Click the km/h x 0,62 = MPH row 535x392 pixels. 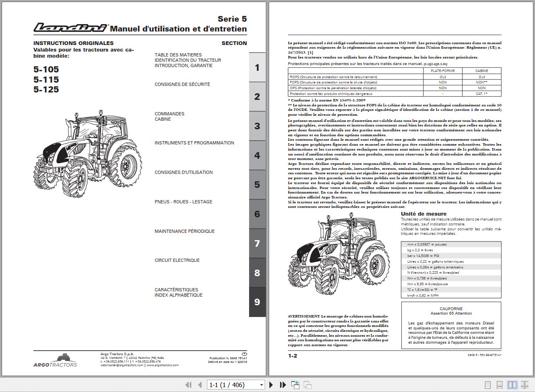coord(451,295)
